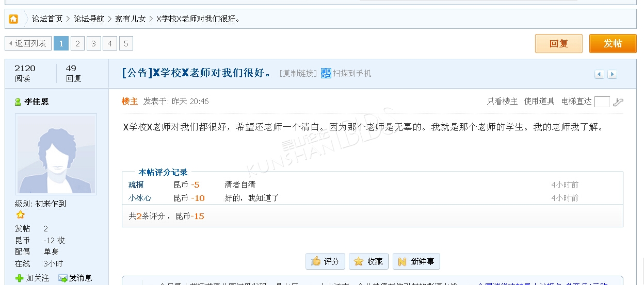This screenshot has height=285, width=644.
Task: Click the 评分 thumbs-up button
Action: tap(325, 261)
